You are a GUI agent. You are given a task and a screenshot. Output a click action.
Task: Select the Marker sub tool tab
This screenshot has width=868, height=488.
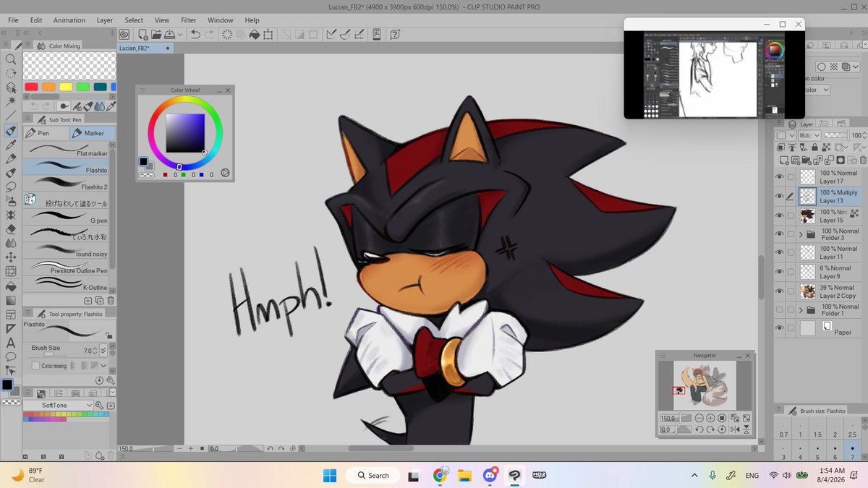tap(92, 133)
